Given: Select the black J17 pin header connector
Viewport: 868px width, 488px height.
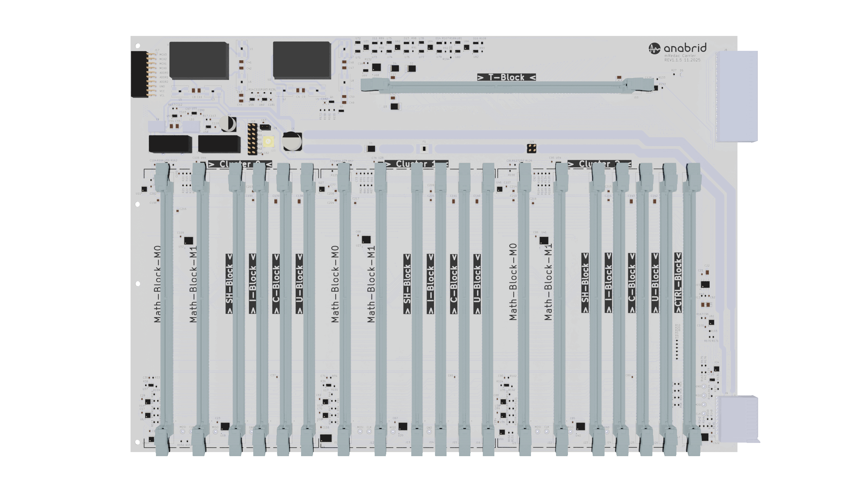Looking at the screenshot, I should [140, 74].
